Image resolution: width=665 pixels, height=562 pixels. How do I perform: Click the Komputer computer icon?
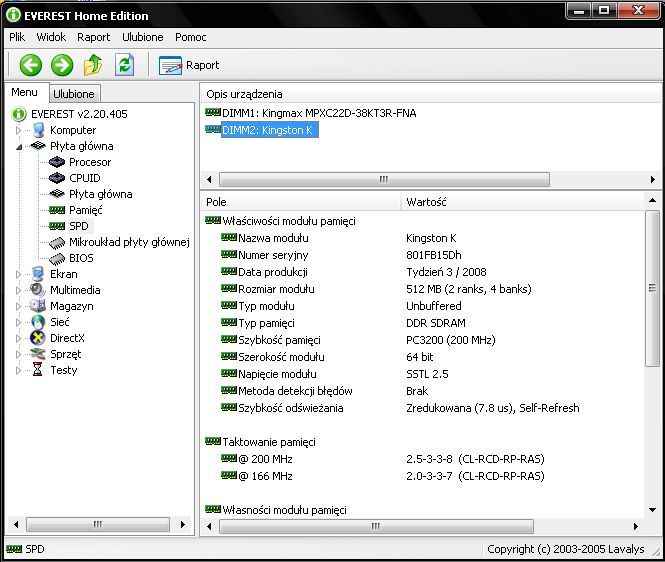[38, 130]
